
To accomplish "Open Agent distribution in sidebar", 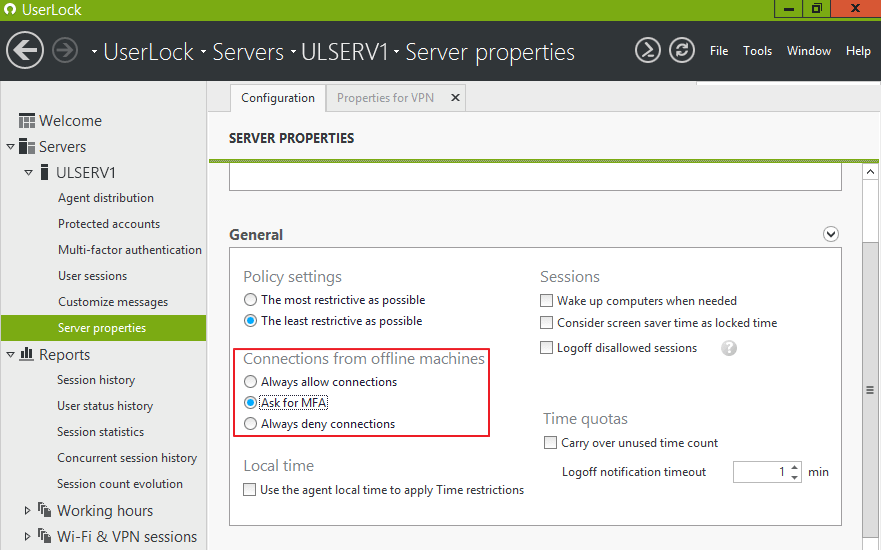I will pos(106,198).
